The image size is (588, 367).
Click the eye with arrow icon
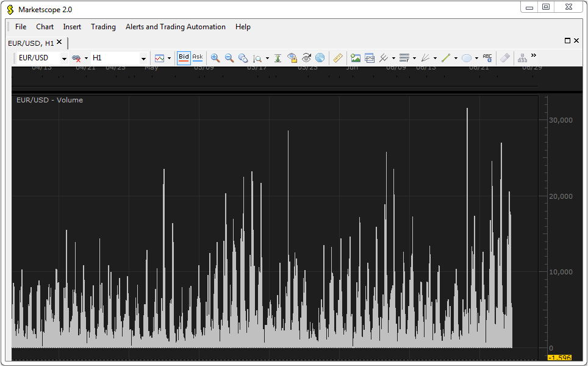[x=306, y=58]
